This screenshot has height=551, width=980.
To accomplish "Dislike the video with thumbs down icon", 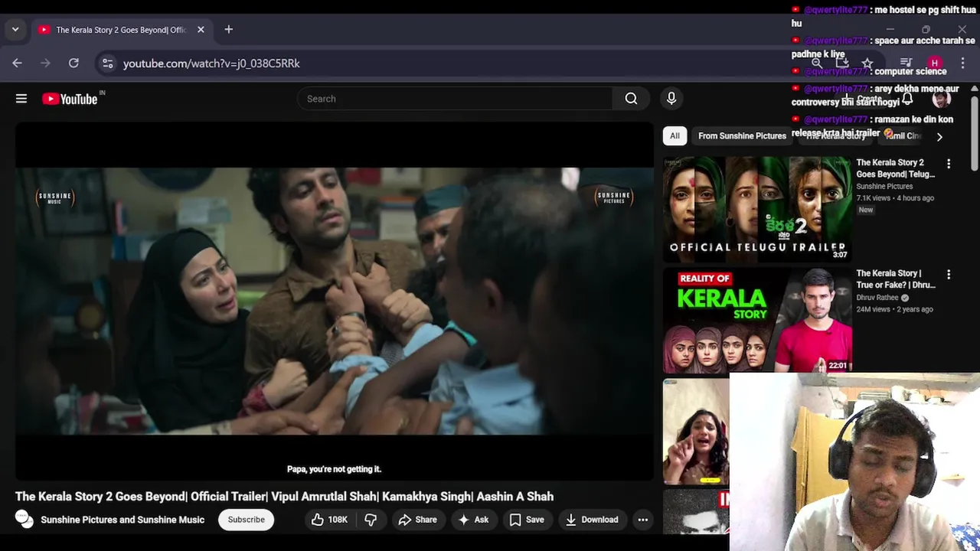I will coord(371,520).
